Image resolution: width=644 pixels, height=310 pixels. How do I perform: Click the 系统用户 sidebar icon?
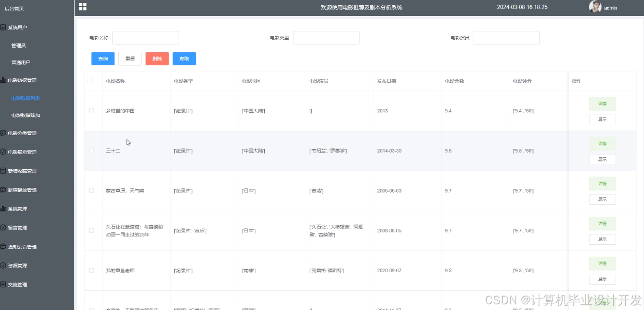coord(3,27)
